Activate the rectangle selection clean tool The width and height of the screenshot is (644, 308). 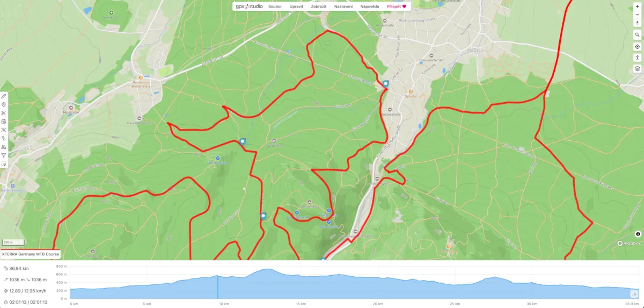(x=4, y=164)
